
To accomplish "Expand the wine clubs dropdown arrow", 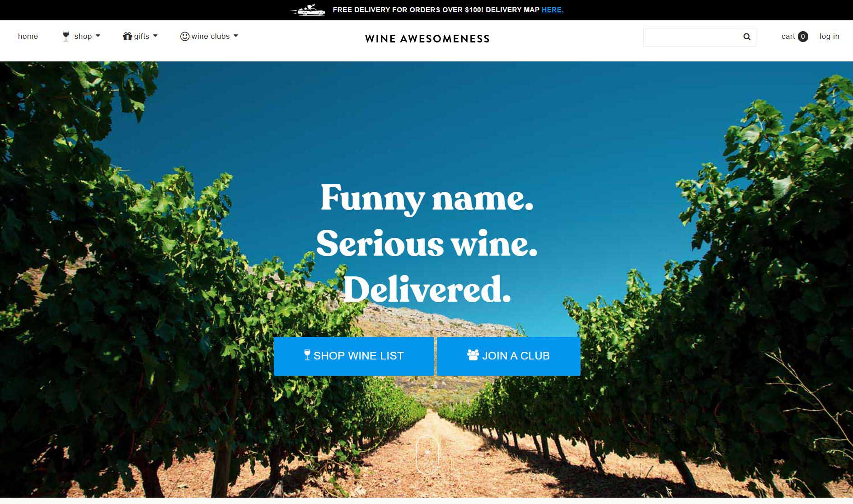I will point(236,36).
